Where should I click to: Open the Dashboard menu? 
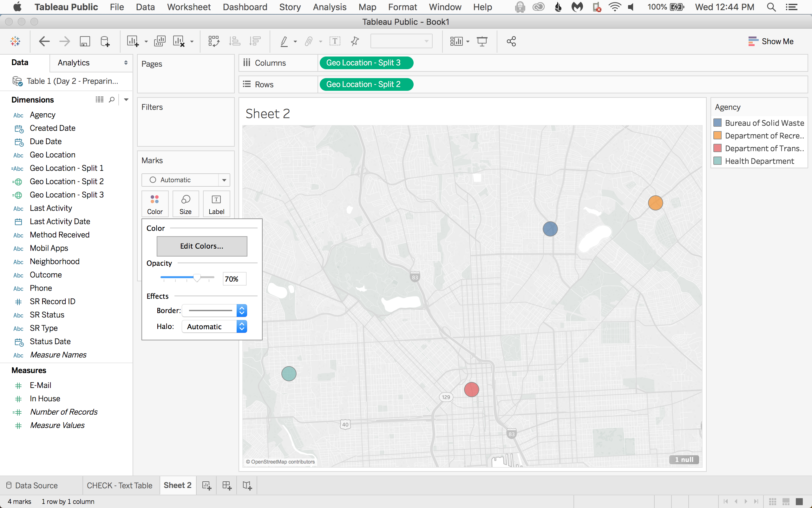[245, 7]
